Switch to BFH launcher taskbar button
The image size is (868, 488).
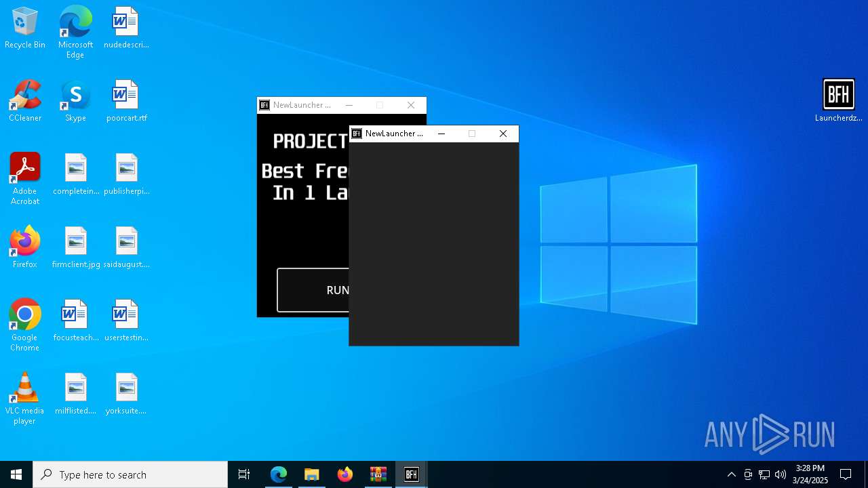(412, 474)
